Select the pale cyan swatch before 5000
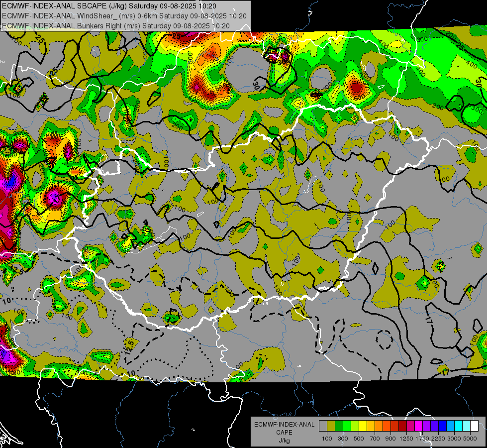This screenshot has height=448, width=487. tap(466, 426)
